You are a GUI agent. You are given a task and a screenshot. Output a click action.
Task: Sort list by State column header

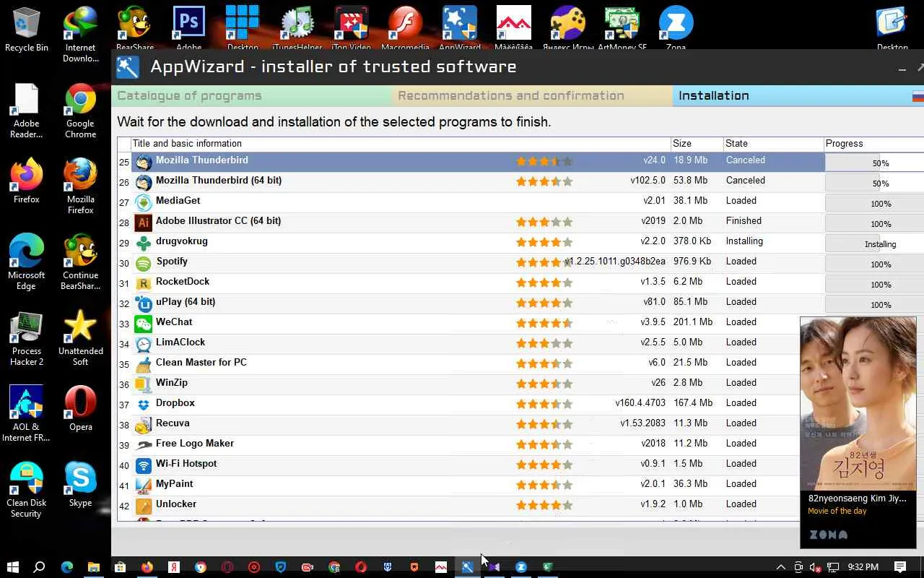pyautogui.click(x=774, y=144)
